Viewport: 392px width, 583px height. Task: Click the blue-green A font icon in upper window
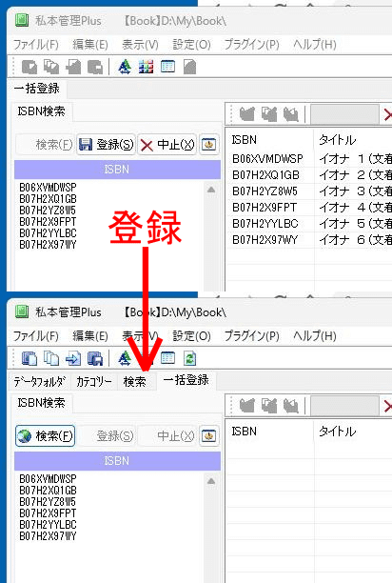pyautogui.click(x=125, y=67)
